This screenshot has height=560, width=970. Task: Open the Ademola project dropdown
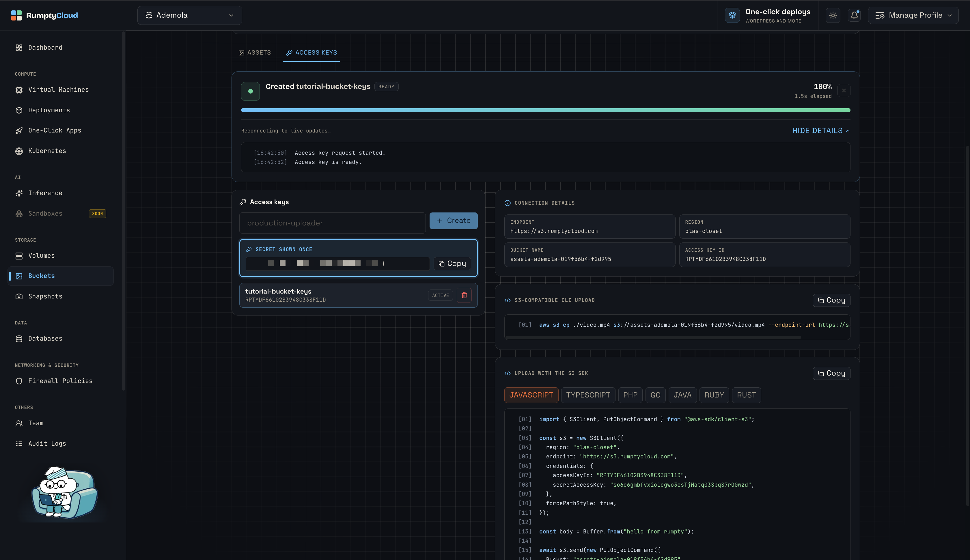[190, 15]
